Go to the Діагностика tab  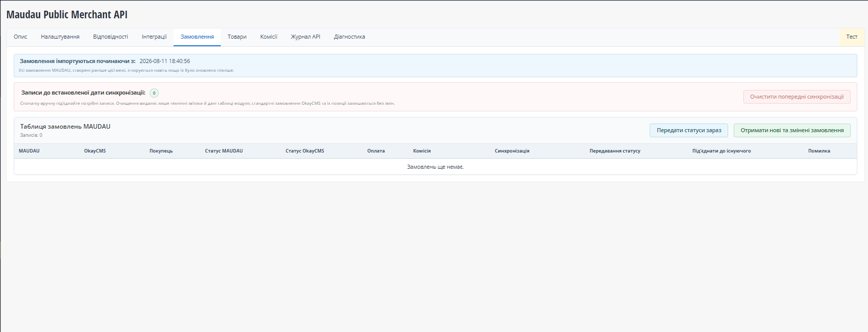(x=350, y=37)
